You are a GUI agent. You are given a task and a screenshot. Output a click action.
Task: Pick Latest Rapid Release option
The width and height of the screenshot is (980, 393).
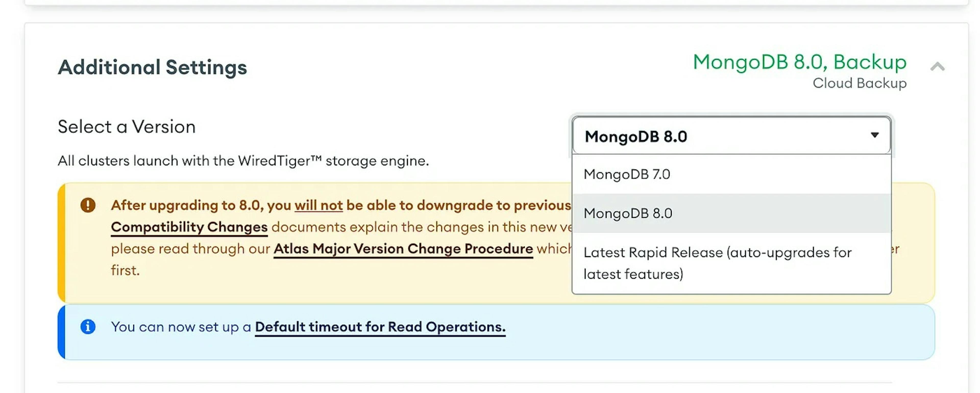731,263
